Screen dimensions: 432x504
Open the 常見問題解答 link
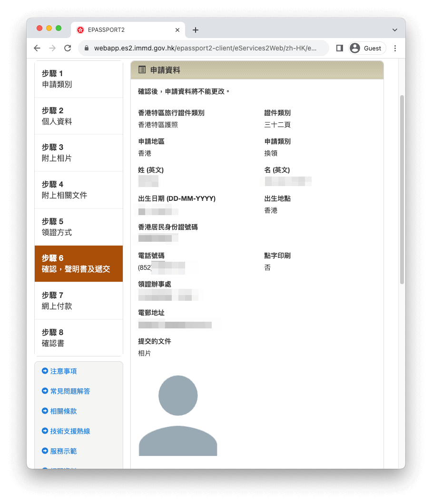coord(70,391)
